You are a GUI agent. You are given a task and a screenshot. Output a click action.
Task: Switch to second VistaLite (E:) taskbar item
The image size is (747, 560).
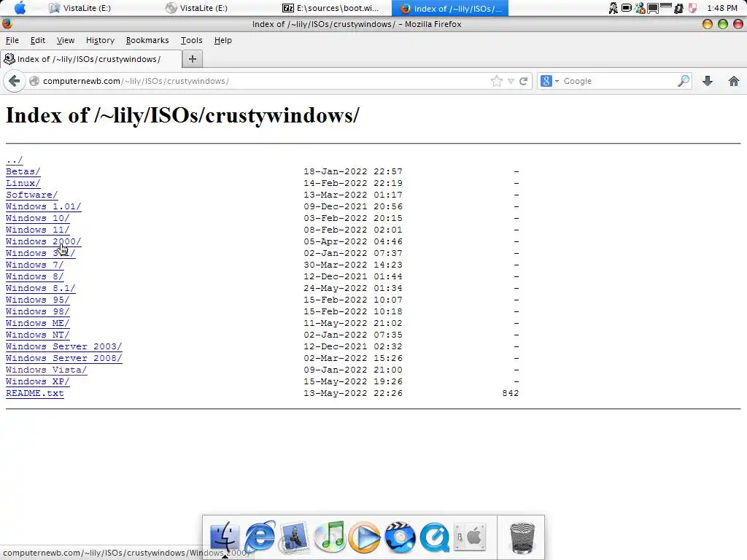pos(196,8)
